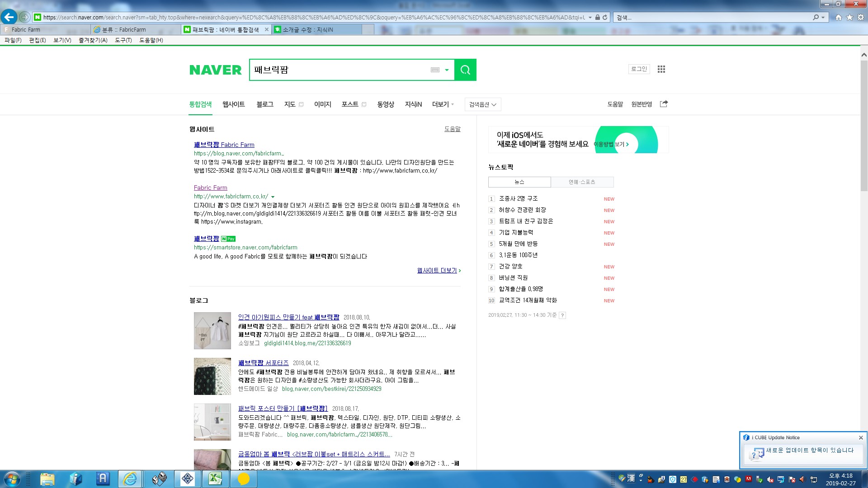This screenshot has width=868, height=488.
Task: Open the Fabric Farm website link
Action: 211,188
